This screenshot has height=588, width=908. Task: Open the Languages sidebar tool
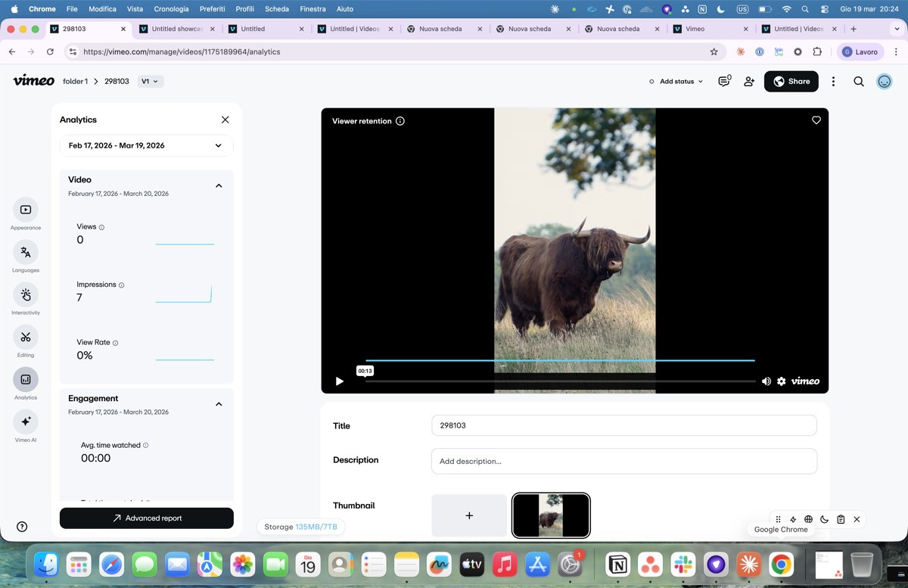point(26,252)
